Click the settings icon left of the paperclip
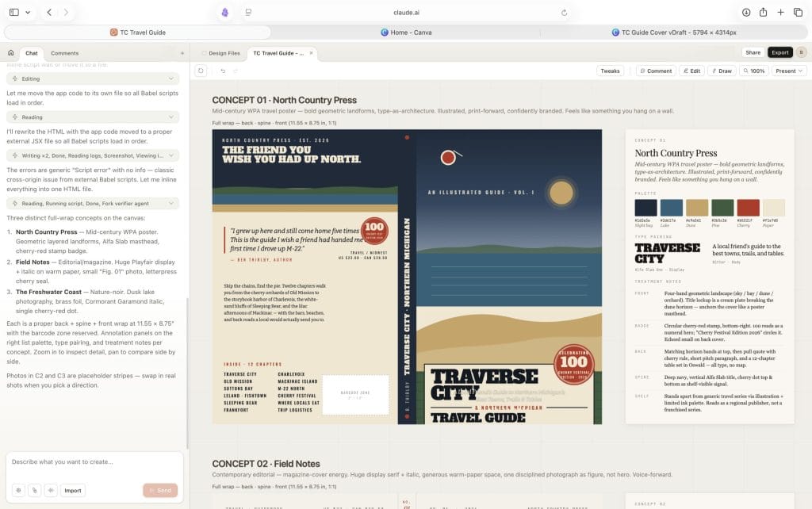Image resolution: width=812 pixels, height=509 pixels. (18, 490)
